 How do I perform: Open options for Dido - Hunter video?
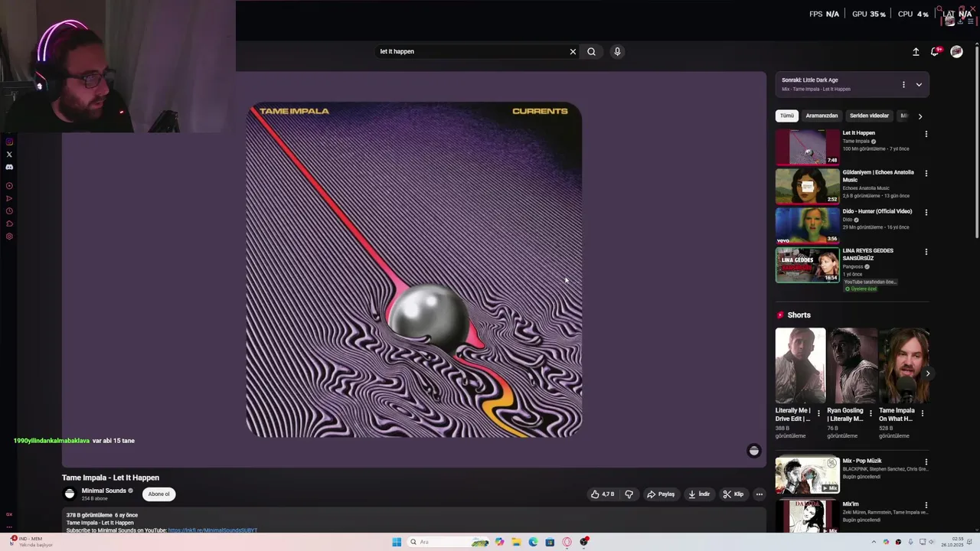(x=926, y=213)
